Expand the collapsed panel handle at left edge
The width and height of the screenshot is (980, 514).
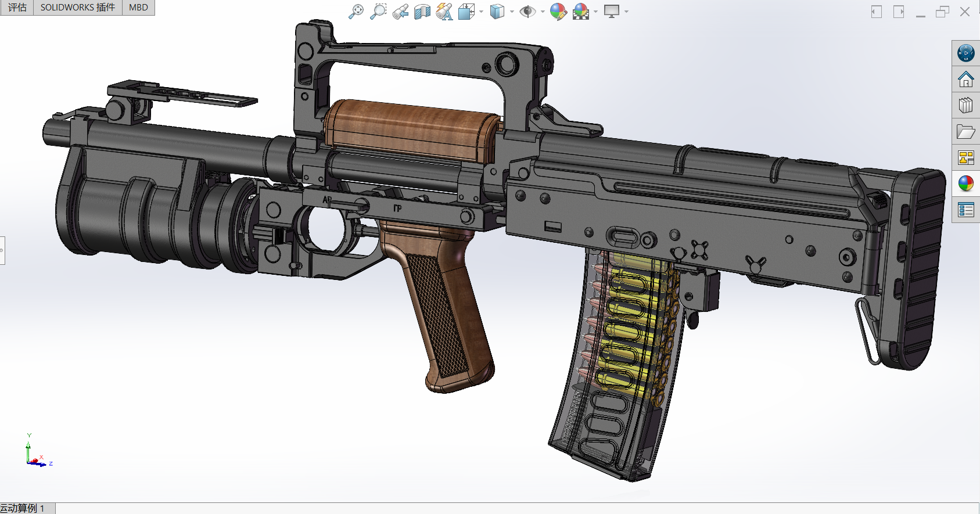point(2,250)
